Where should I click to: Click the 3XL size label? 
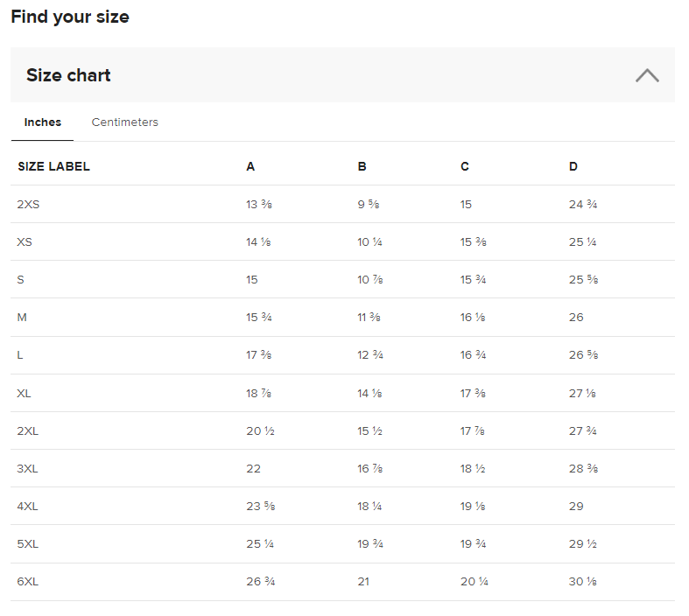28,468
